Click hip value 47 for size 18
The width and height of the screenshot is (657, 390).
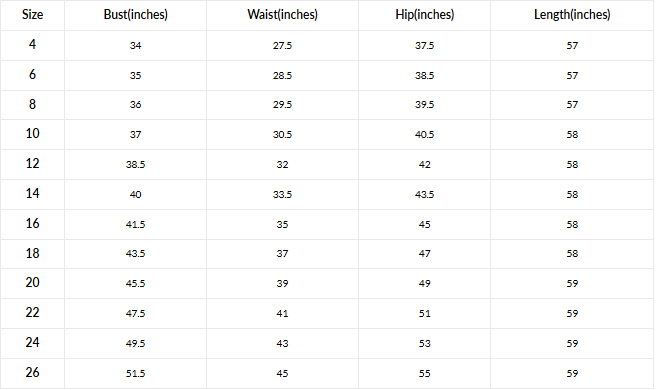pos(424,254)
